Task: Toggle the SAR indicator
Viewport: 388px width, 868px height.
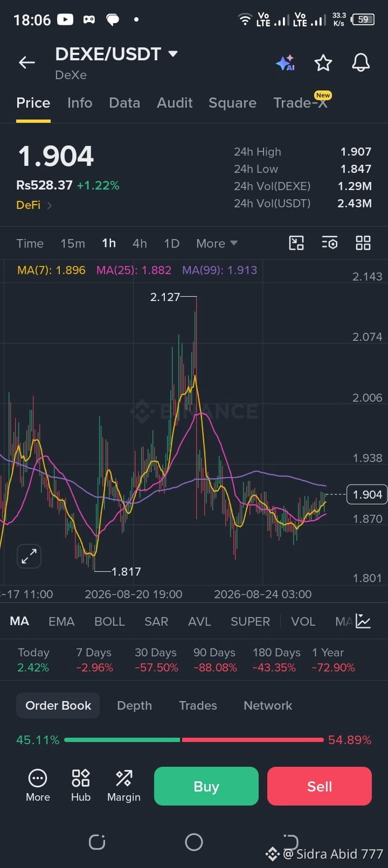Action: 156,621
